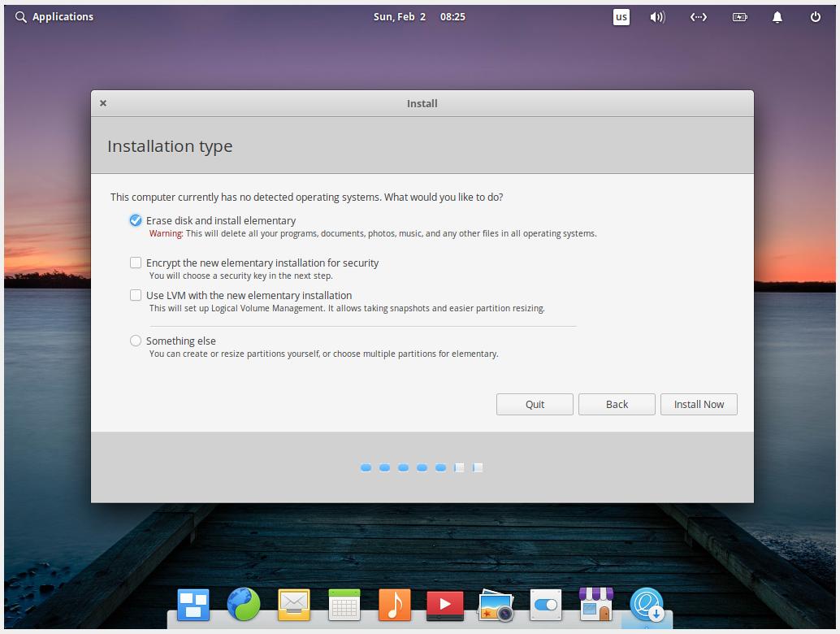Open System Settings toggle icon in dock
This screenshot has height=634, width=840.
[546, 605]
